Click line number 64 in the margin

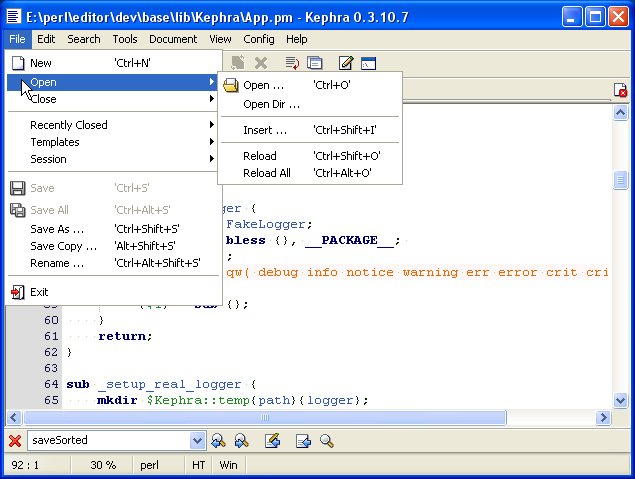[x=51, y=384]
